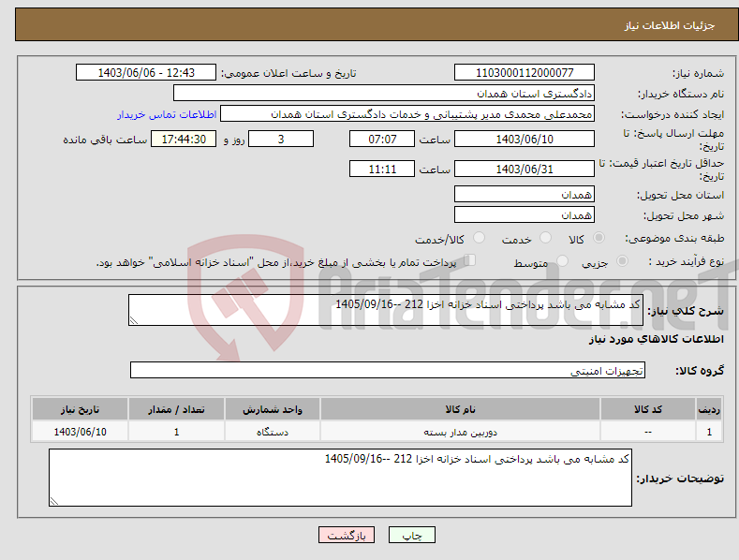Viewport: 739px width, 560px height.
Task: Click the buyer name field دادگستری استان همدان
Action: pos(384,93)
